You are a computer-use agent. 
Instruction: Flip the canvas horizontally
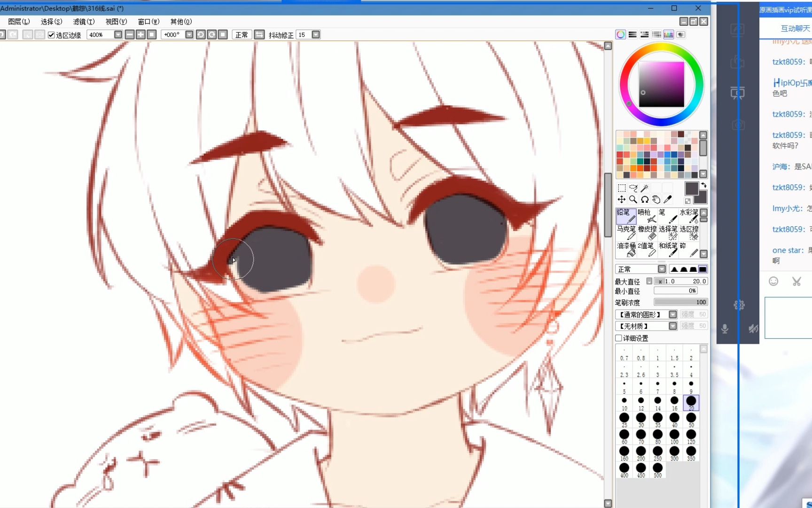(259, 34)
